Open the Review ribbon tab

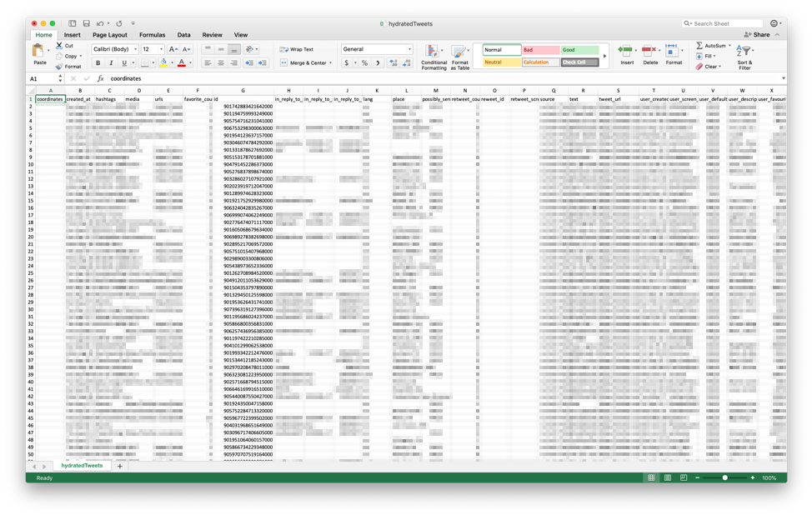click(x=213, y=35)
